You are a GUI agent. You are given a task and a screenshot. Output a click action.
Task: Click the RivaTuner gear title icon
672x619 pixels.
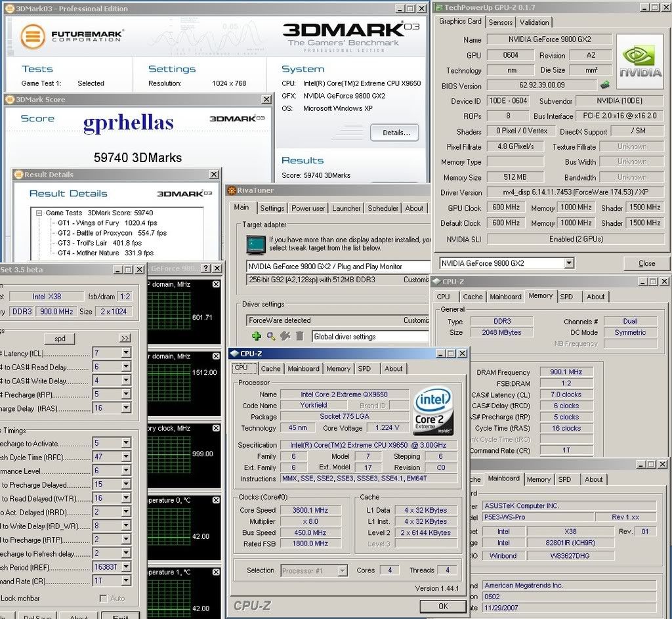point(232,190)
